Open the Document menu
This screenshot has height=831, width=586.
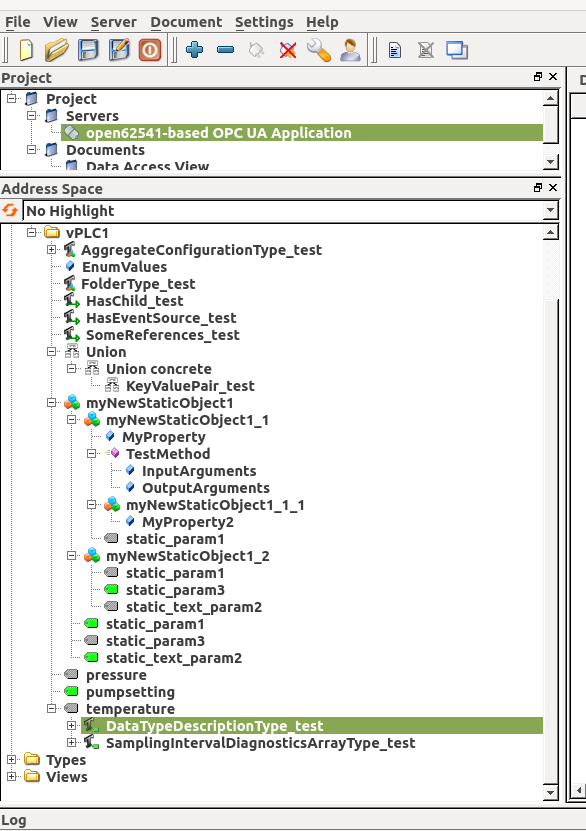point(186,22)
